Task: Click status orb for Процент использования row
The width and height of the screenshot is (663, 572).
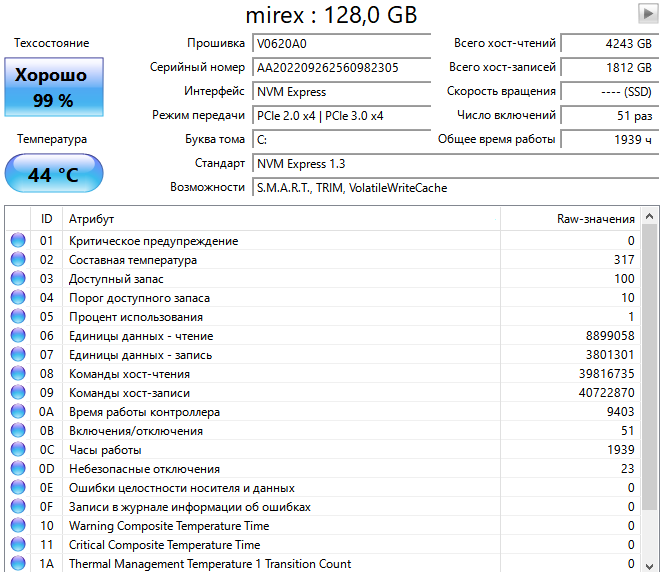Action: click(18, 317)
